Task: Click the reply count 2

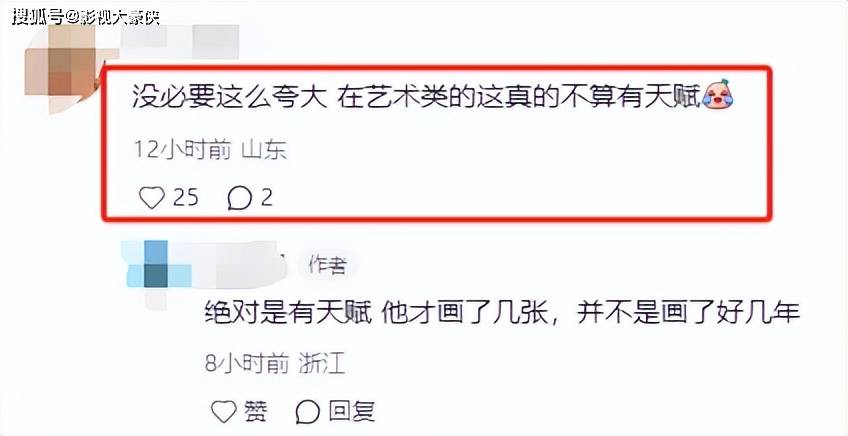Action: tap(266, 199)
